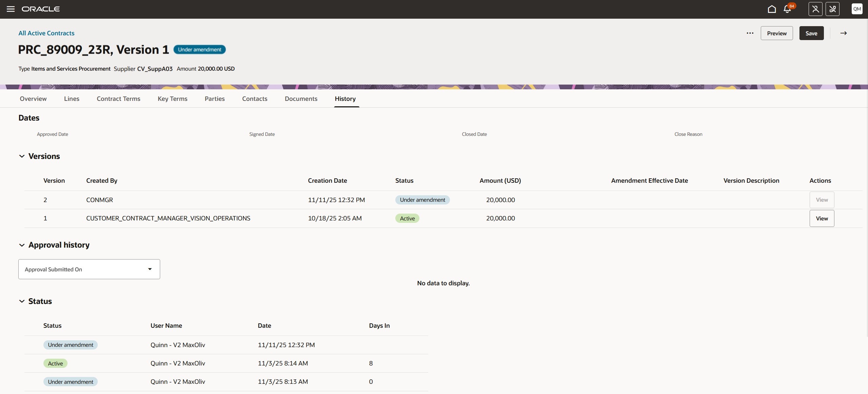View version 1 of the contract
This screenshot has height=394, width=868.
[822, 218]
